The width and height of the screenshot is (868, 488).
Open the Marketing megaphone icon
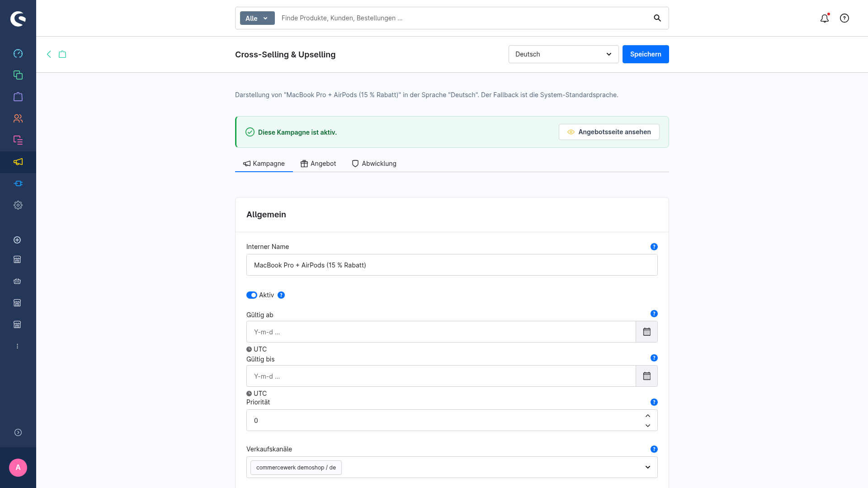pos(18,162)
